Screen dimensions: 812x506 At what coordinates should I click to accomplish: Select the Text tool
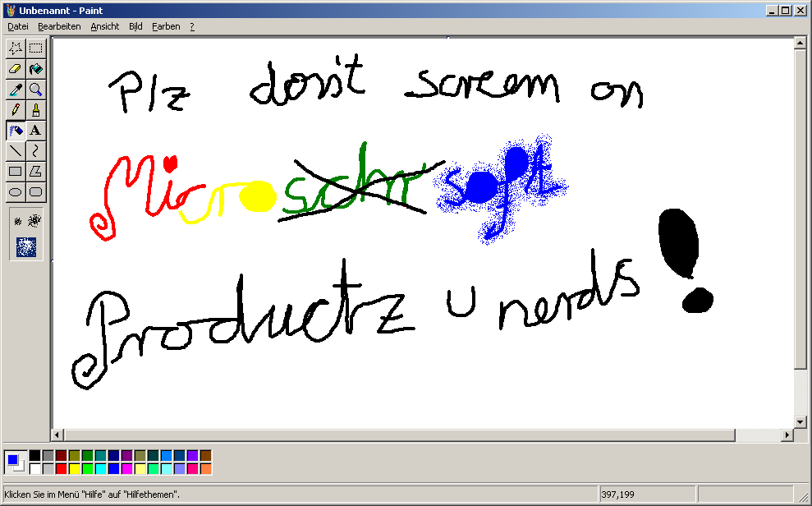tap(35, 130)
